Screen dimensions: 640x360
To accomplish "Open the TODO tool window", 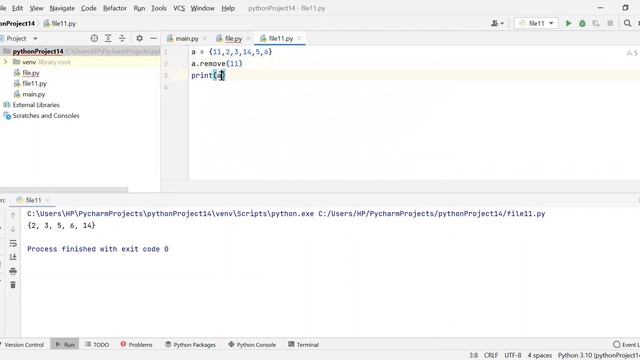I will point(97,344).
